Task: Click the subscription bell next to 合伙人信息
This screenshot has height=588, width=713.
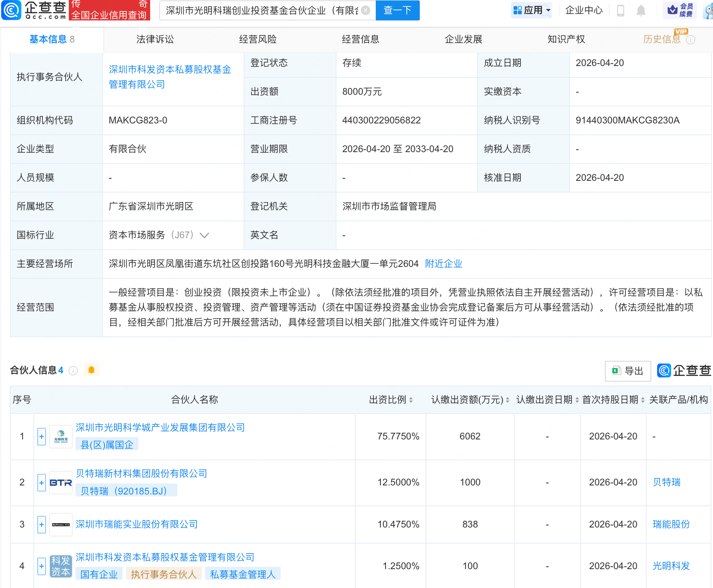Action: (x=92, y=370)
